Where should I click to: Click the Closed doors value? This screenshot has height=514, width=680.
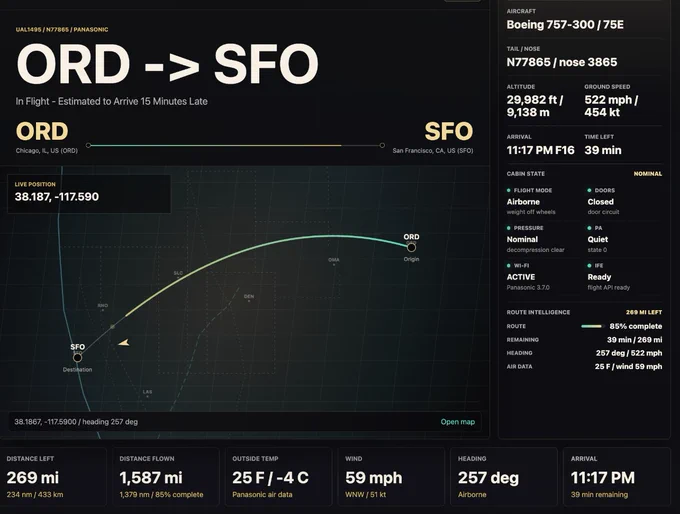click(600, 202)
